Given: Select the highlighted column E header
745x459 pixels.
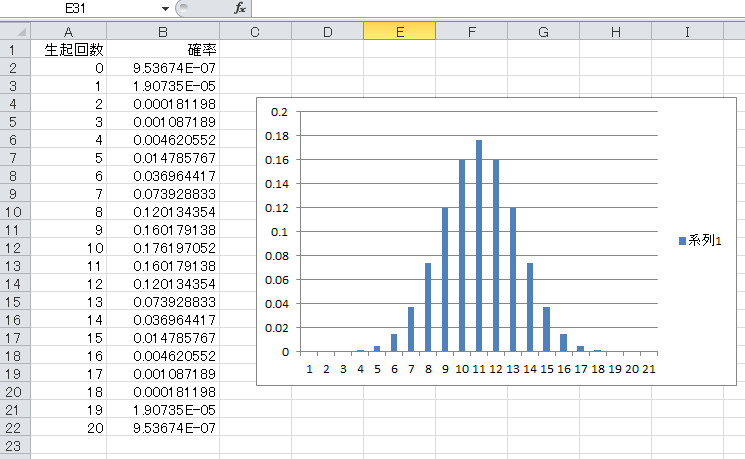Looking at the screenshot, I should pyautogui.click(x=399, y=32).
